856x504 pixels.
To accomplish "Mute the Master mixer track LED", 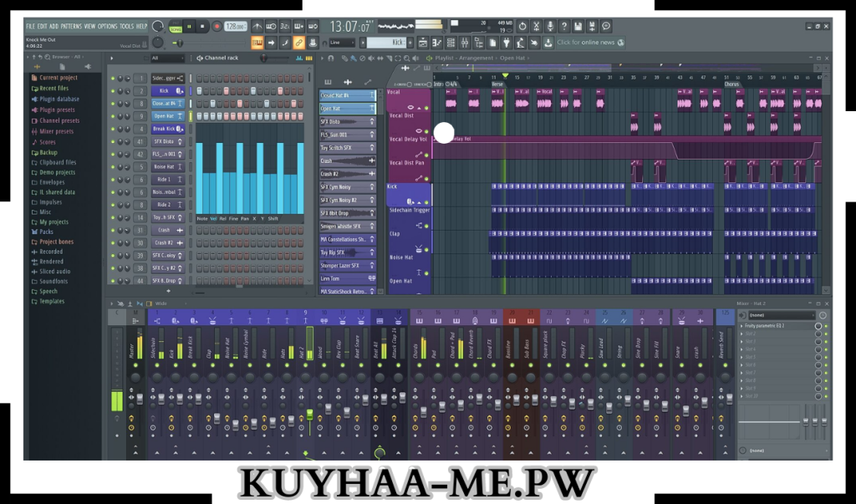I will (x=135, y=366).
